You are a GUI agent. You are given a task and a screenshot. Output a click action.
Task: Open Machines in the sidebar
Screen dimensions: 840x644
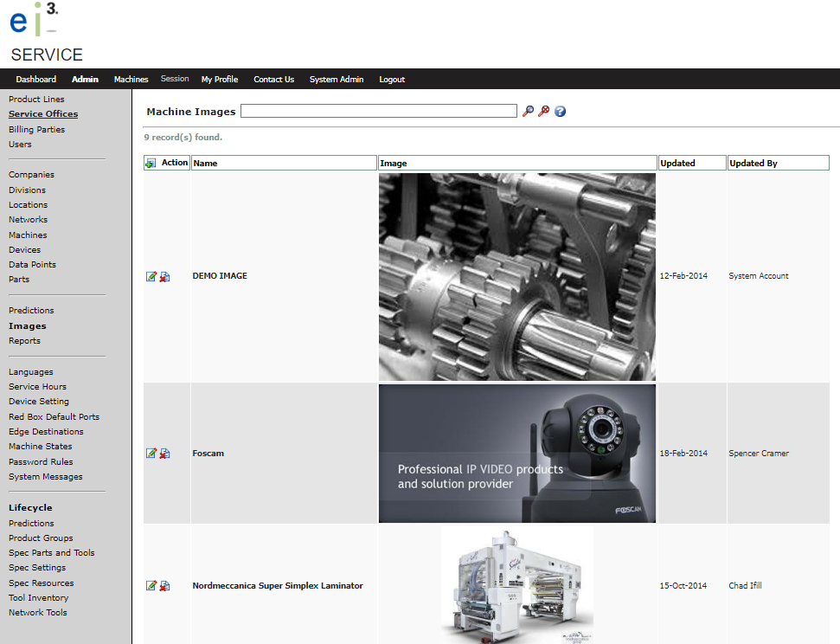(28, 235)
